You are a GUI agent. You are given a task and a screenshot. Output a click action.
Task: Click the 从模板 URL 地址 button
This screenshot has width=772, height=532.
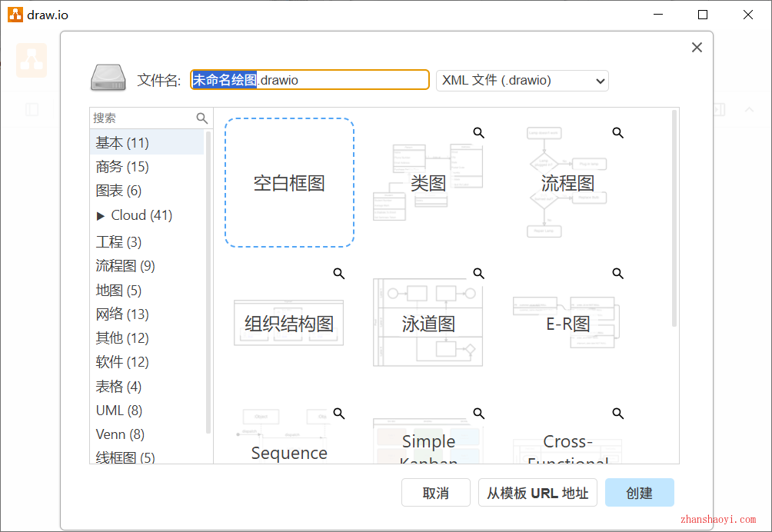click(537, 494)
